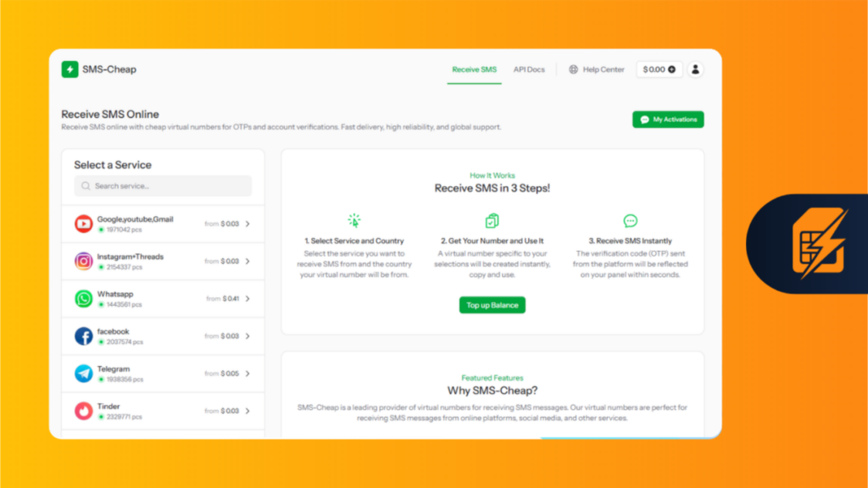The width and height of the screenshot is (868, 488).
Task: Select the YouTube service icon
Action: 83,223
